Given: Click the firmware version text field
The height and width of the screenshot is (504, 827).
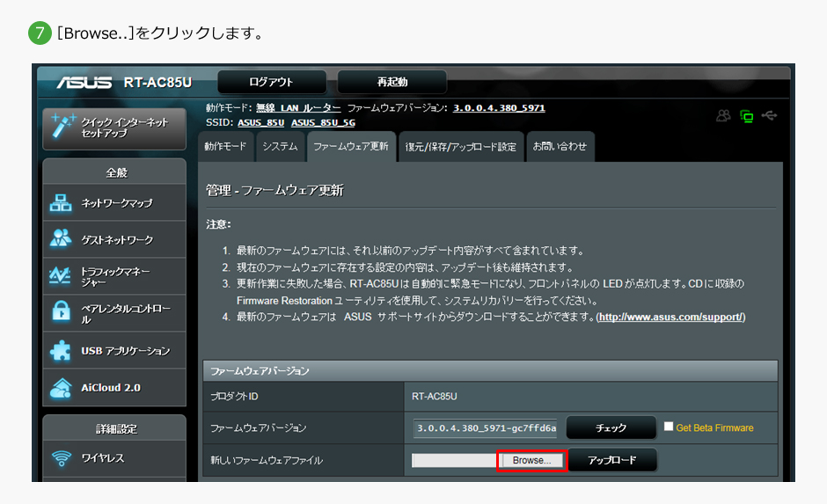Looking at the screenshot, I should pyautogui.click(x=485, y=428).
